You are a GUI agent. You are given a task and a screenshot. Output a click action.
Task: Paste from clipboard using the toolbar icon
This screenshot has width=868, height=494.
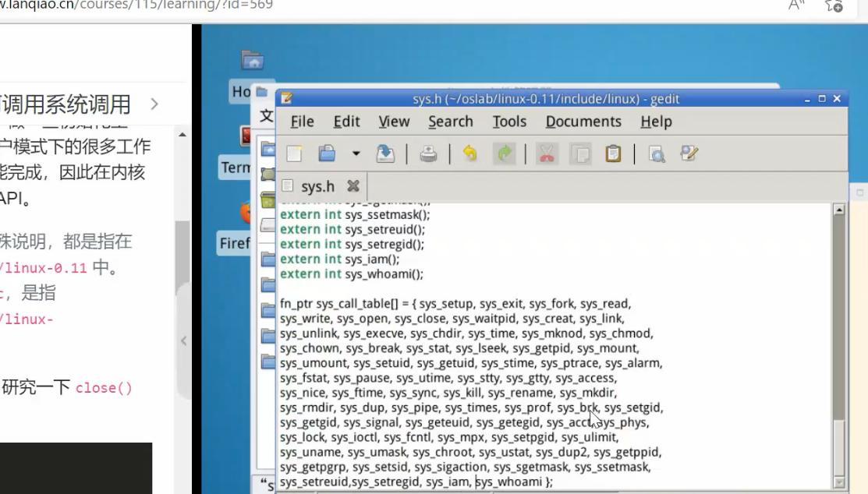point(614,153)
